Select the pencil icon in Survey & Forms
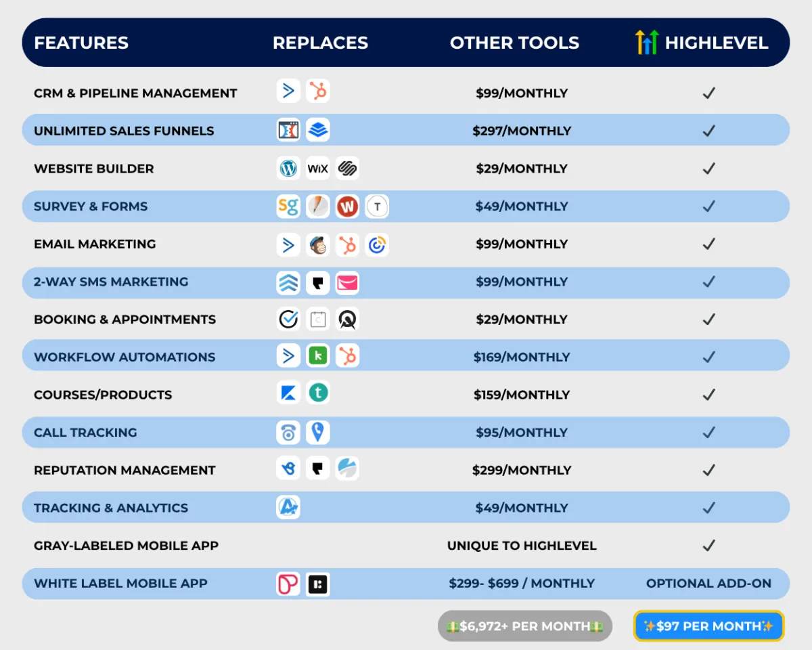This screenshot has width=812, height=650. 318,207
